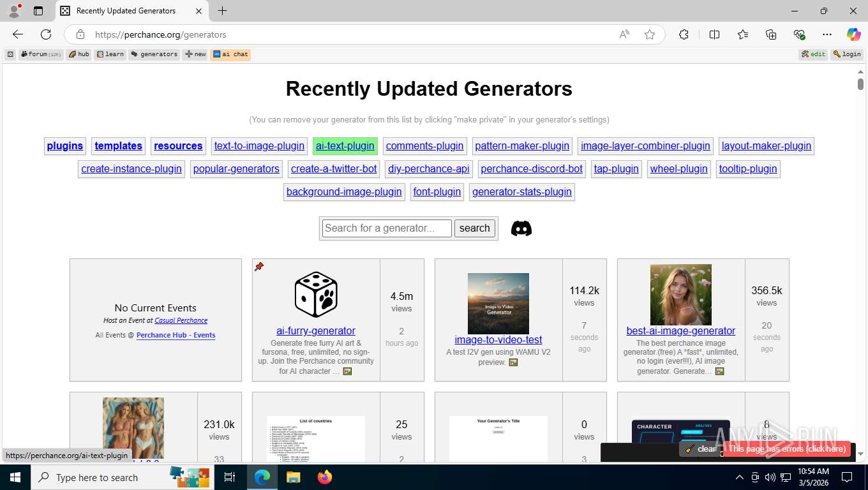Open Edge settings and more menu

(x=827, y=34)
